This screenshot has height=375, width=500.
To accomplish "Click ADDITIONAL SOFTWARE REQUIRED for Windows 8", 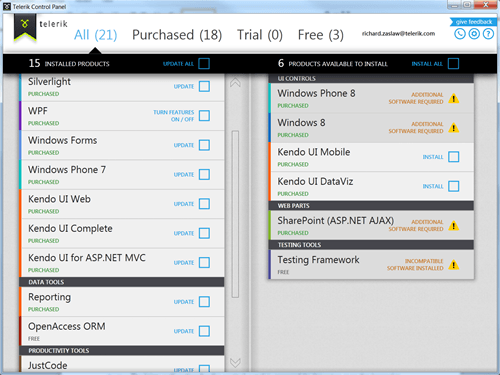I will (x=416, y=128).
